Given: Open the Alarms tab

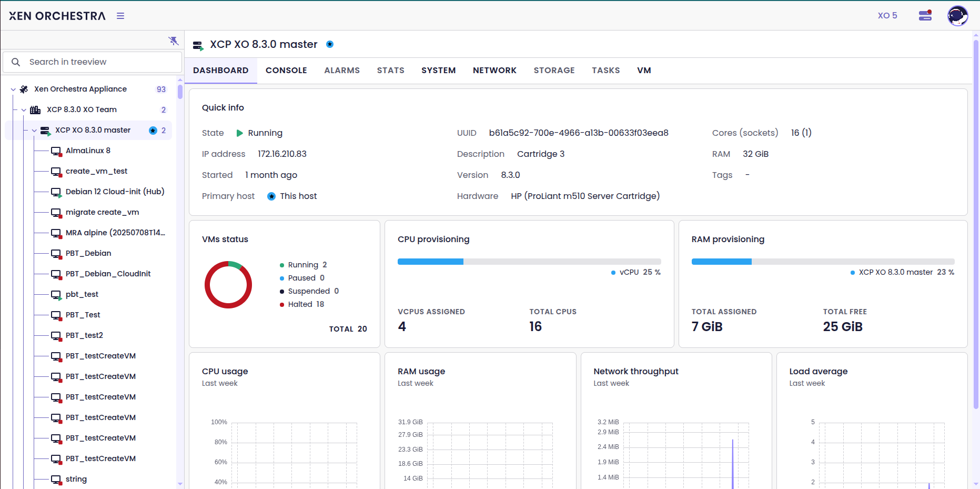Looking at the screenshot, I should [342, 71].
